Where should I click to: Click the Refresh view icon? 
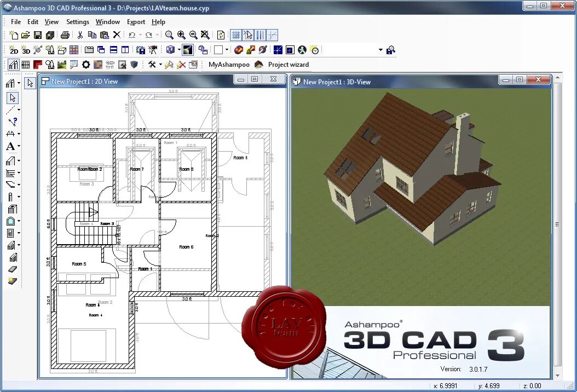221,35
